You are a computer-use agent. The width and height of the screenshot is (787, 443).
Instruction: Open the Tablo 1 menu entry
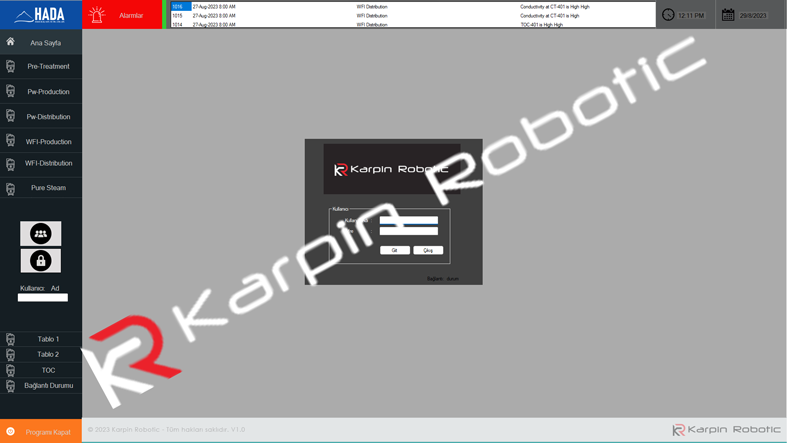tap(41, 339)
